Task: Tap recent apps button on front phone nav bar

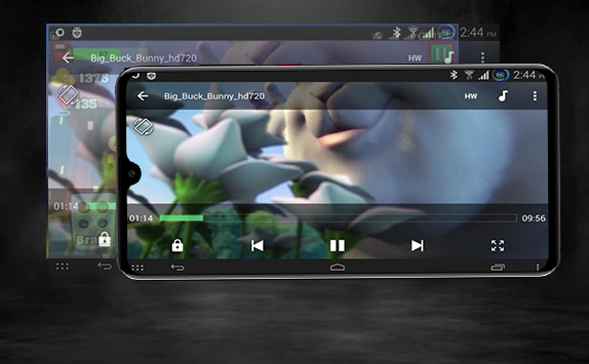Action: [498, 267]
